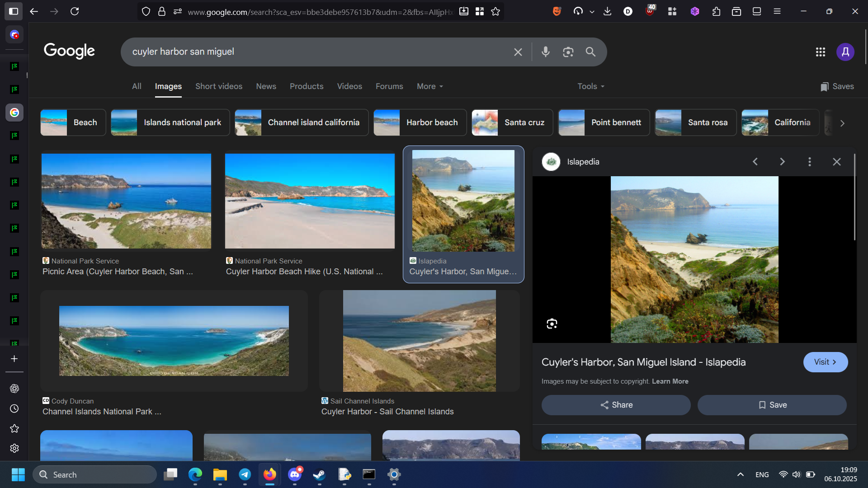
Task: Save the image with Save button
Action: click(x=772, y=405)
